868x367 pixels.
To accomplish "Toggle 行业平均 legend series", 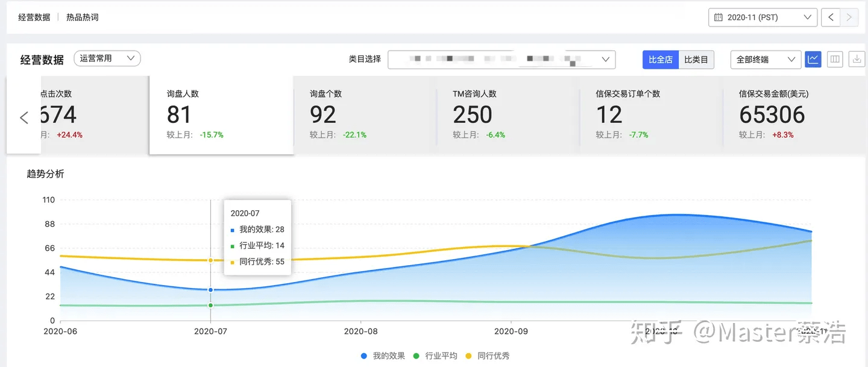I will pos(435,356).
